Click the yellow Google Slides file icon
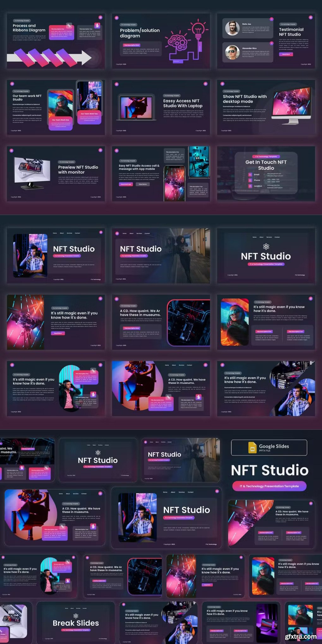 coord(252,448)
